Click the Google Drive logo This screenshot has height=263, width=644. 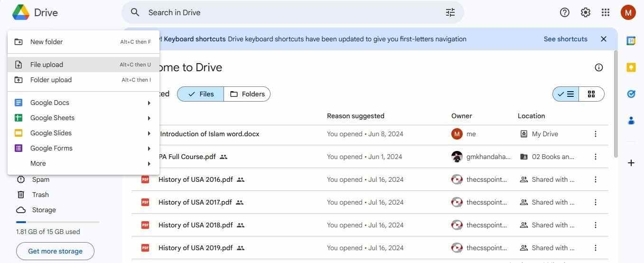pos(21,12)
